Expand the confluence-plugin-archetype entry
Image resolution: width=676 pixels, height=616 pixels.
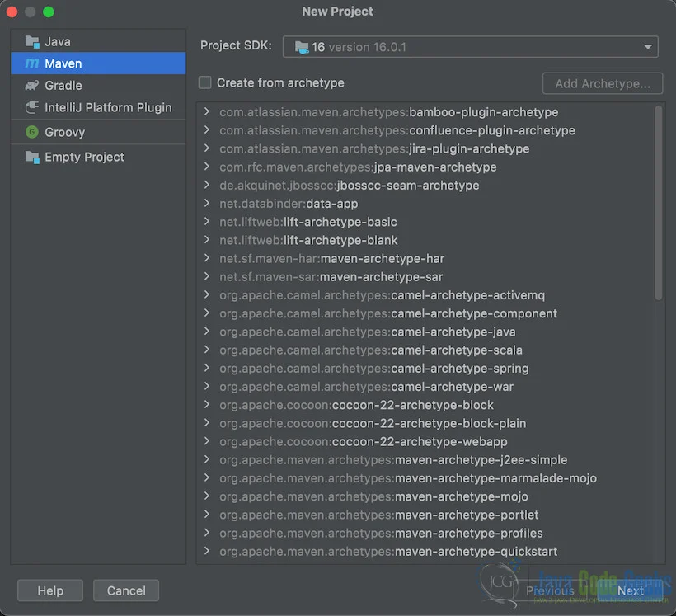(207, 129)
